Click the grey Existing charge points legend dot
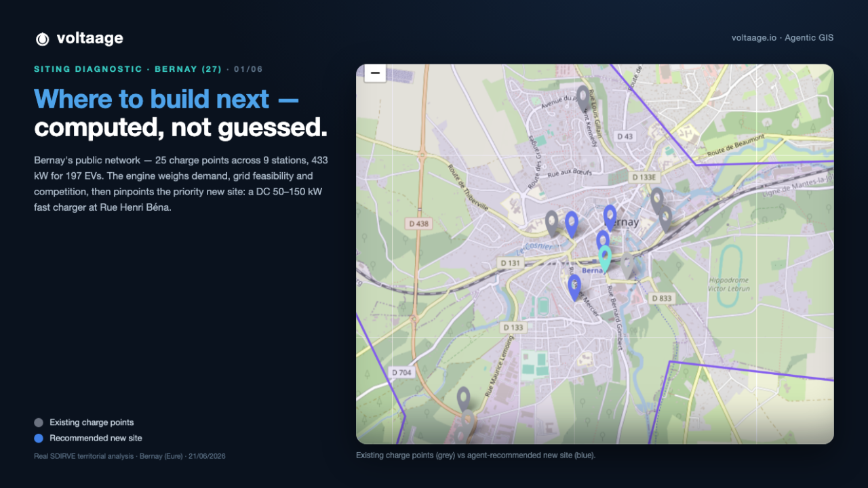The width and height of the screenshot is (868, 488). point(39,422)
